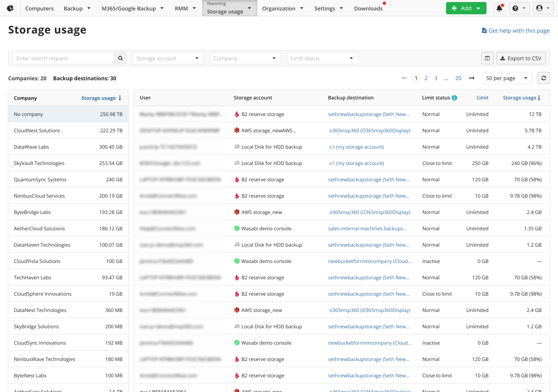This screenshot has width=558, height=392.
Task: Open the help question-mark menu
Action: (519, 8)
